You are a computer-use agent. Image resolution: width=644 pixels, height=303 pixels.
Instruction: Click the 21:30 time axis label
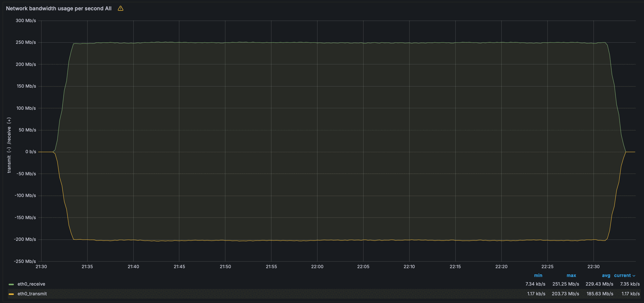pos(41,266)
